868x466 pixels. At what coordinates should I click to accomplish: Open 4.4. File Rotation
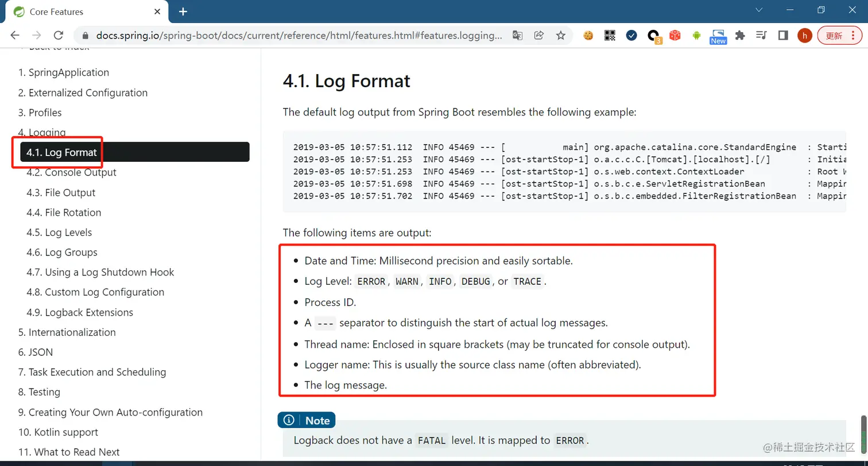[64, 212]
